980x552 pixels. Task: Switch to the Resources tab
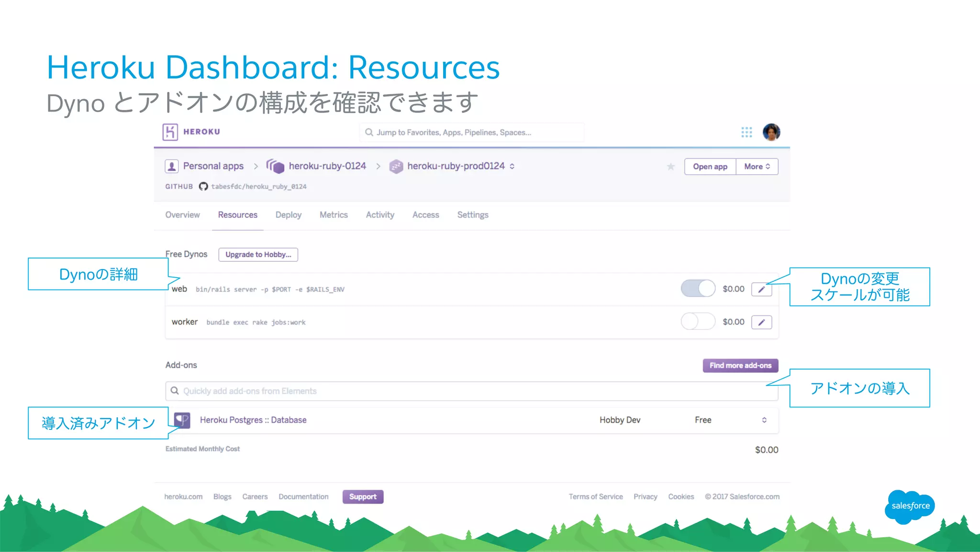[237, 215]
